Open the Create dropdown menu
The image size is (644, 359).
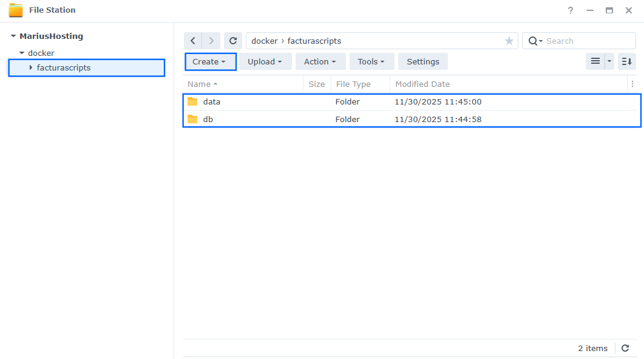click(210, 61)
